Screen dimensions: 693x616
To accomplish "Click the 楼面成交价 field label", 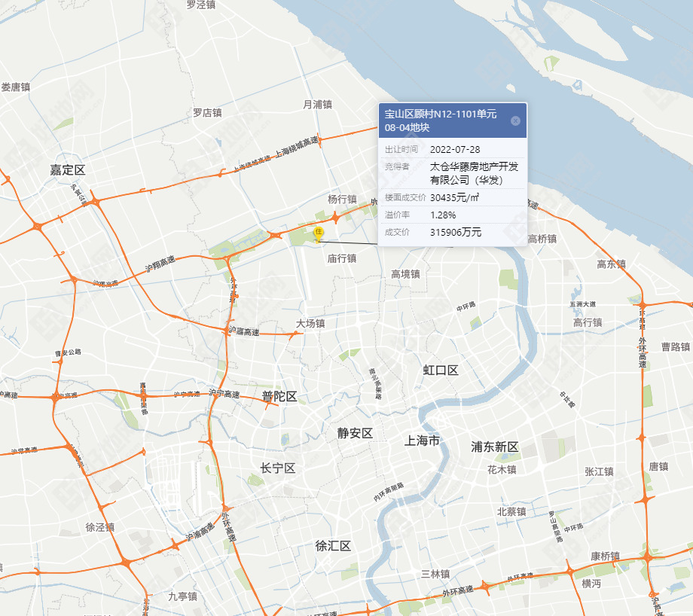I will (405, 197).
